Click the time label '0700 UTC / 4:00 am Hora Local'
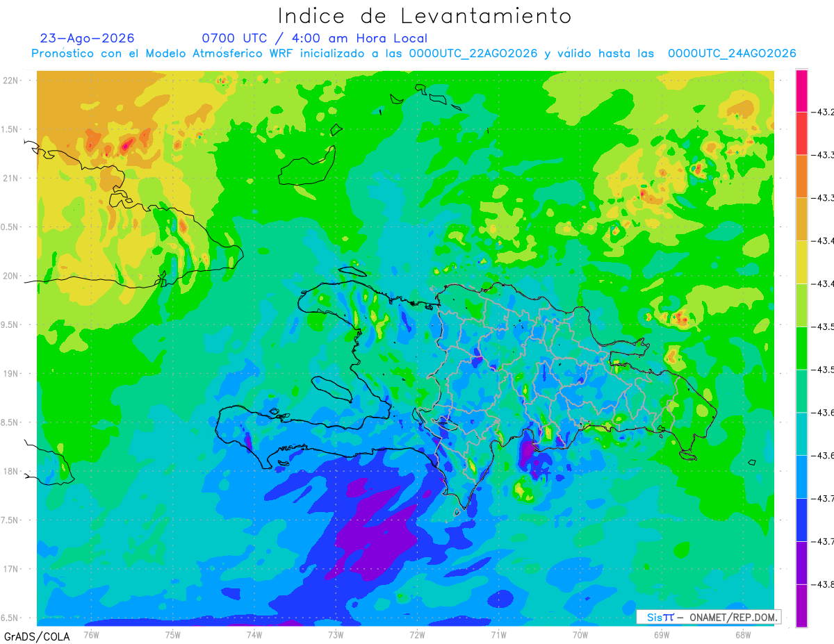This screenshot has height=644, width=834. pyautogui.click(x=314, y=39)
